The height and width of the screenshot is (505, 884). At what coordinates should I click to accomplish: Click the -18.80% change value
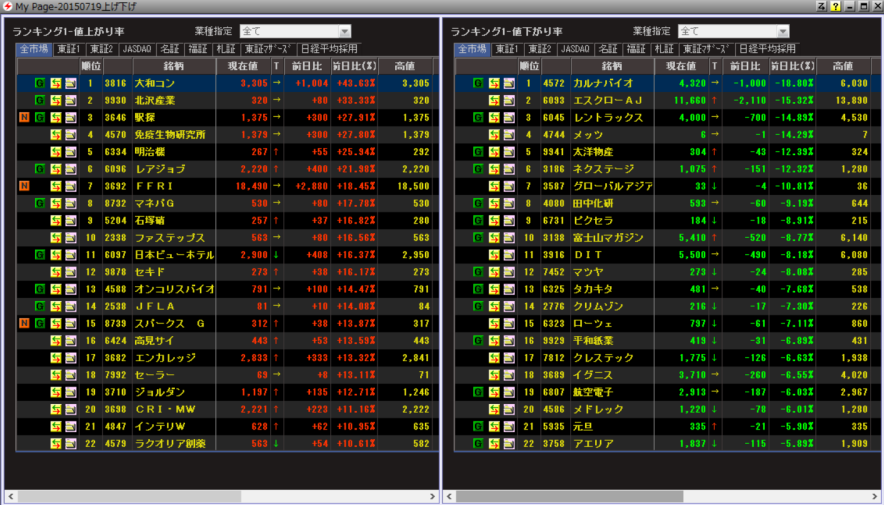(x=794, y=83)
